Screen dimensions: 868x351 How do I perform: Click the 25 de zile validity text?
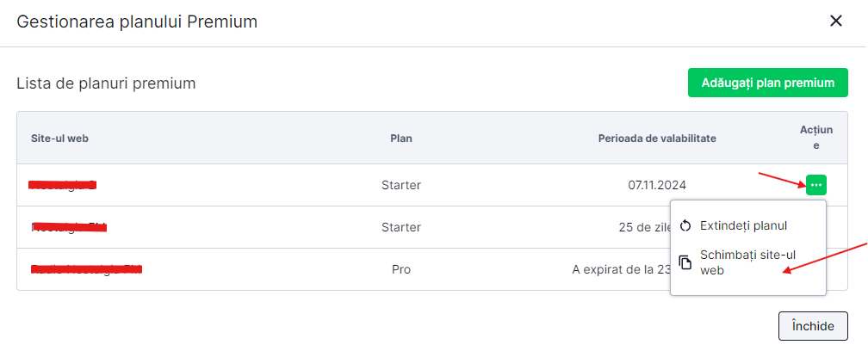coord(647,227)
